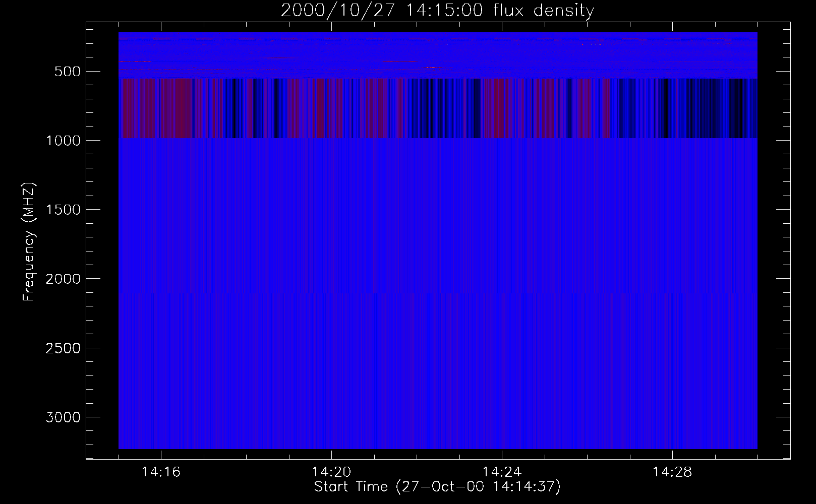Click the frequency tick label 1000

[63, 141]
